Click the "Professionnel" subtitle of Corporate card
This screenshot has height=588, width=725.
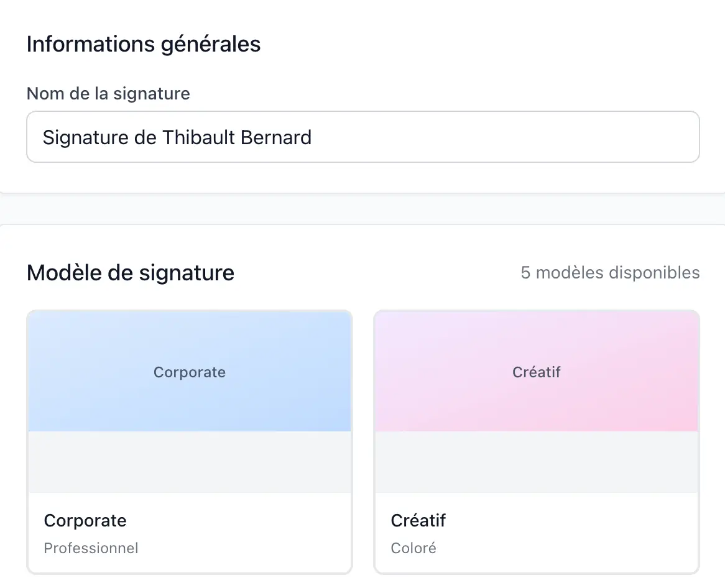[91, 548]
